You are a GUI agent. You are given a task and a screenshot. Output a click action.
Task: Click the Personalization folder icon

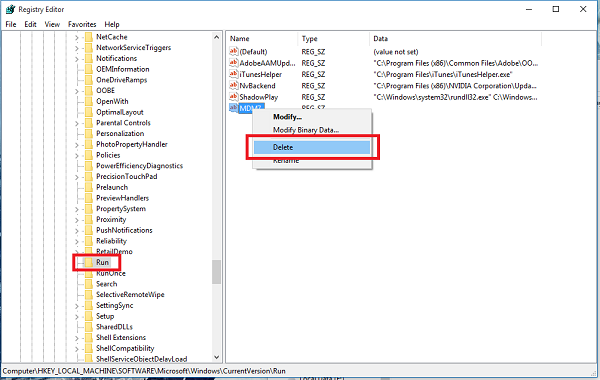pyautogui.click(x=89, y=134)
